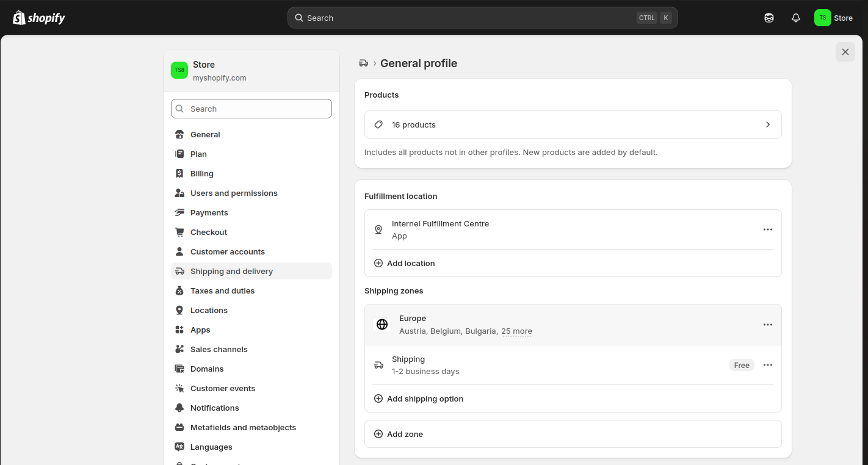Expand the '25 more' countries list
Viewport: 868px width, 465px height.
(516, 331)
